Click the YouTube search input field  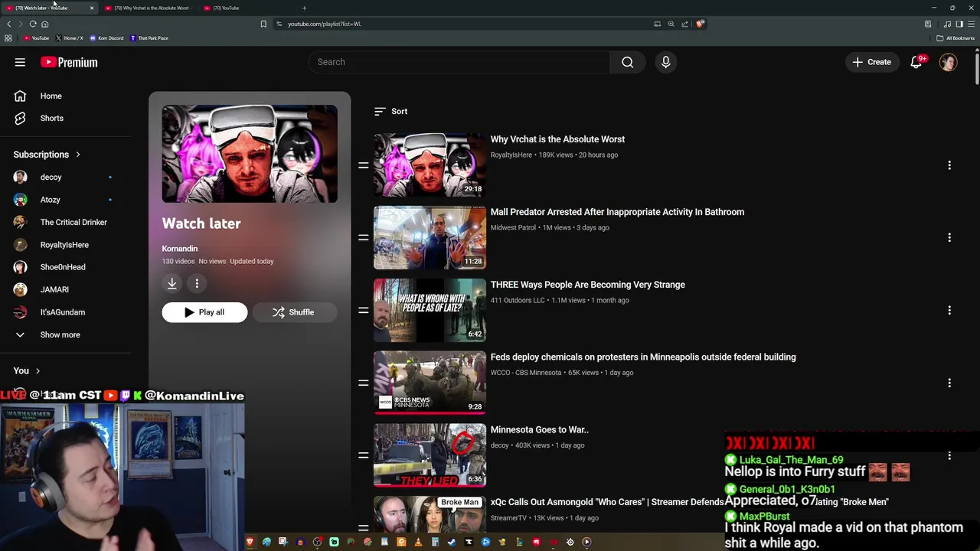[459, 62]
